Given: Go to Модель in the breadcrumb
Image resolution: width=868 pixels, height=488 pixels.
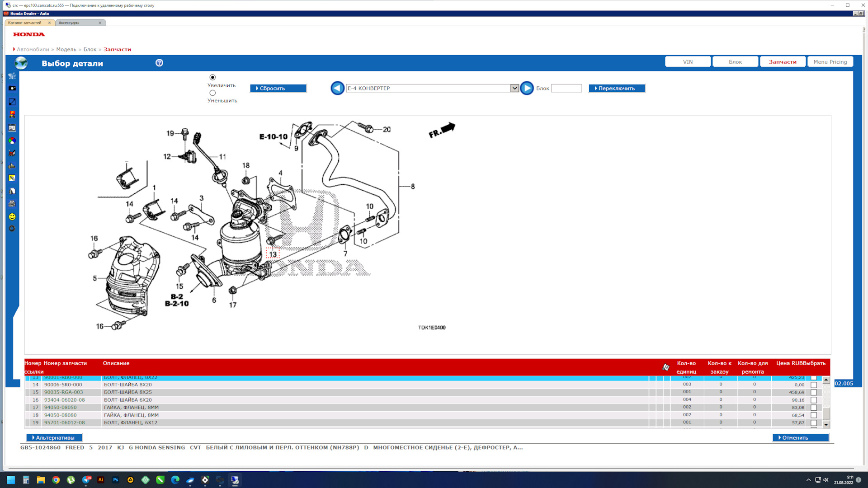Looking at the screenshot, I should coord(66,49).
